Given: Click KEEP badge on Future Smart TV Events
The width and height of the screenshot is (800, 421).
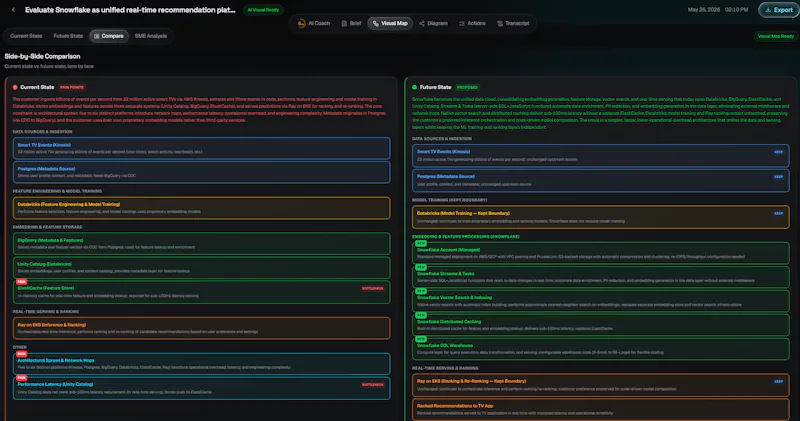Looking at the screenshot, I should pyautogui.click(x=779, y=152).
